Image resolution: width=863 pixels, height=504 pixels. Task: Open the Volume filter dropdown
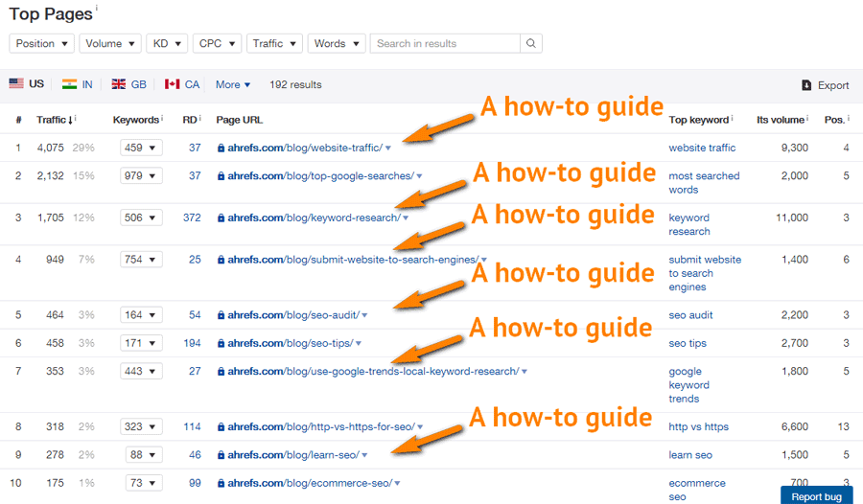point(110,43)
